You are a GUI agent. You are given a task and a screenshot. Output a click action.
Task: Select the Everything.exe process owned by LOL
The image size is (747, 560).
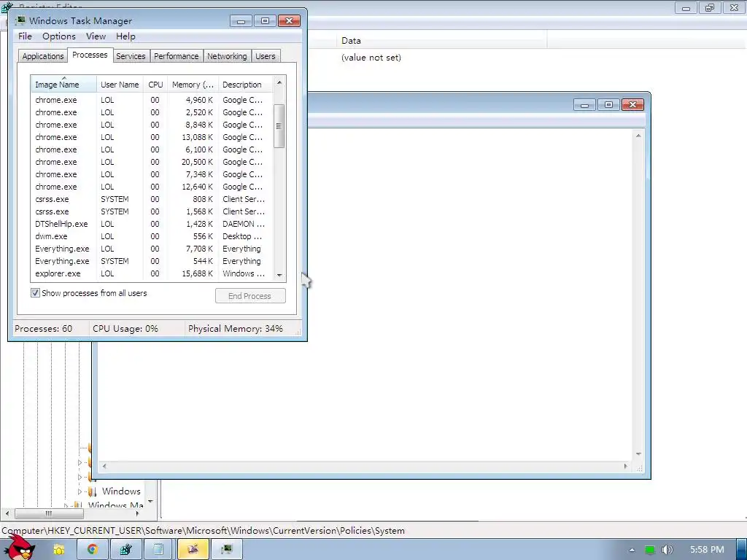tap(152, 249)
